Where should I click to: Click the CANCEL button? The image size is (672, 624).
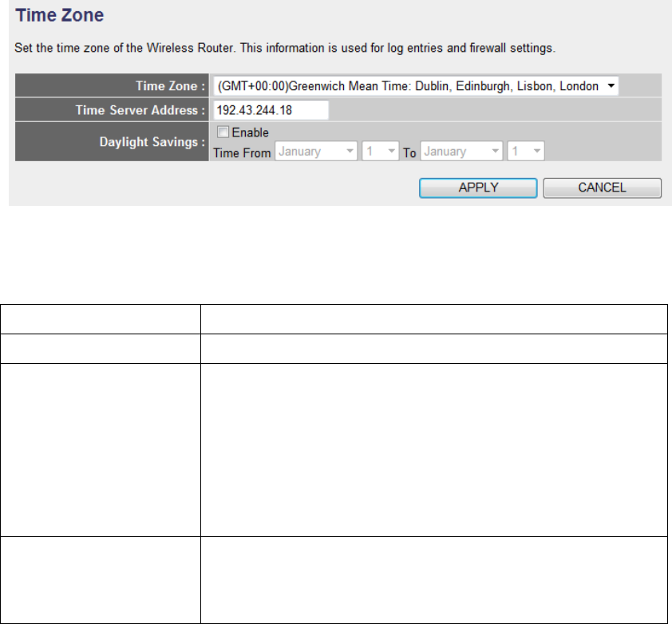pyautogui.click(x=602, y=188)
